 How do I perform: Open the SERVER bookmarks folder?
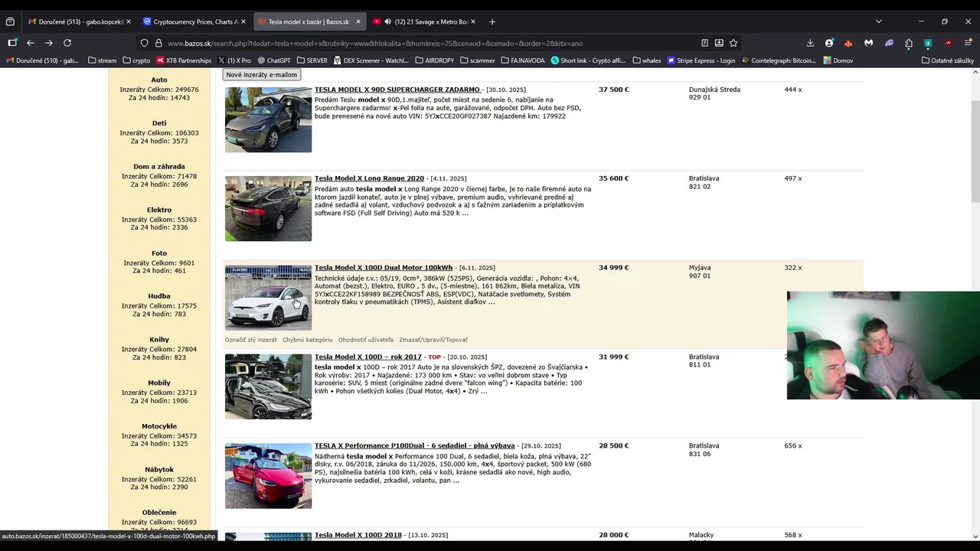coord(312,60)
